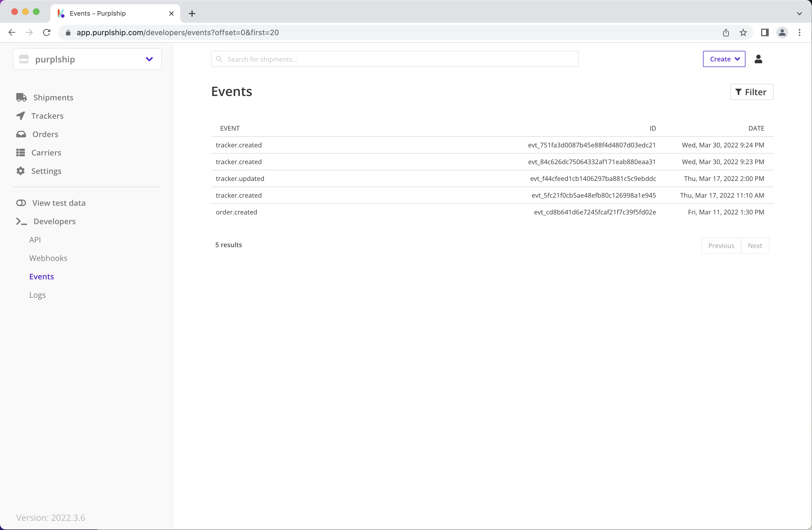Open the order.created event row
The image size is (812, 530).
(x=492, y=212)
